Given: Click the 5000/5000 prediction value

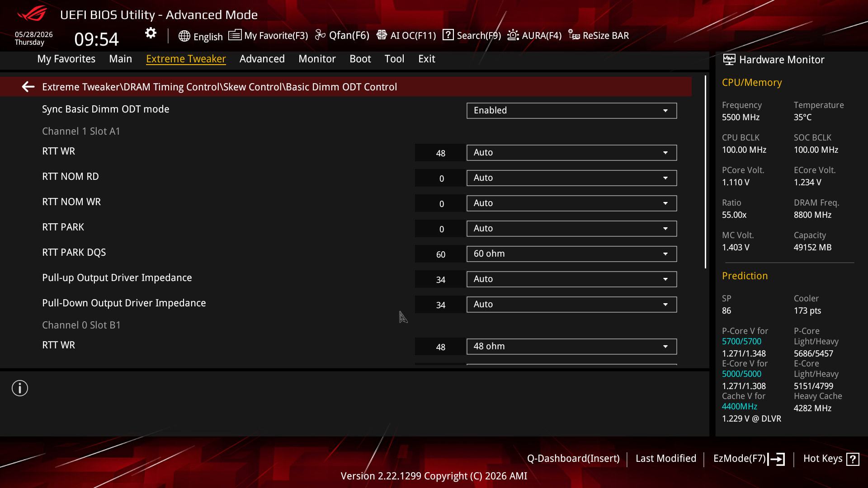Looking at the screenshot, I should [741, 374].
